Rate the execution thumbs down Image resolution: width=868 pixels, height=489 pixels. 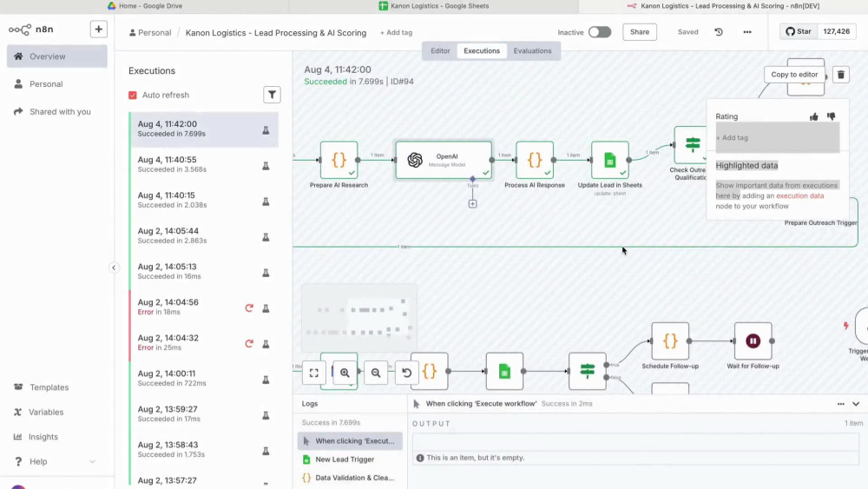(831, 116)
